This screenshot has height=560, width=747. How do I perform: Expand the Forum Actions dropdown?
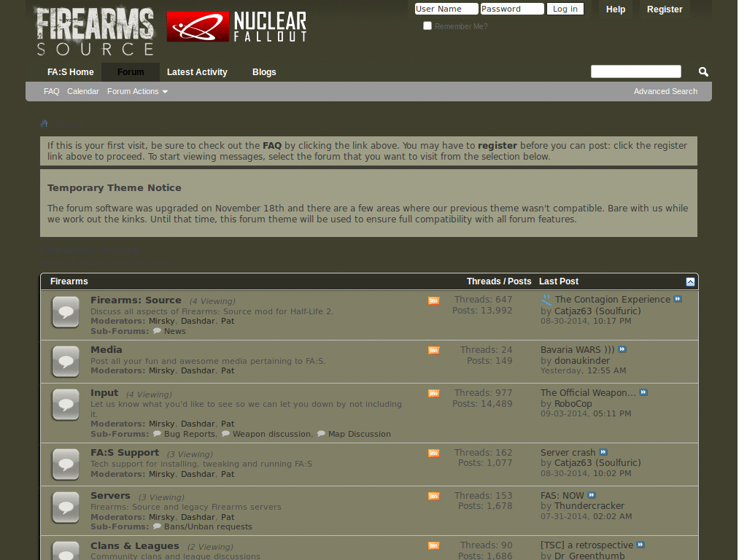[137, 91]
